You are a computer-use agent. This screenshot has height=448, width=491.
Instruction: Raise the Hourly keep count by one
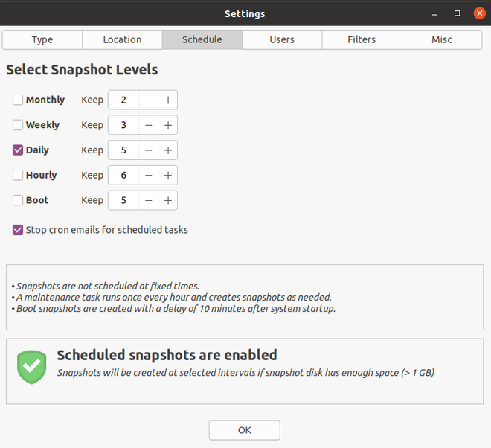168,175
